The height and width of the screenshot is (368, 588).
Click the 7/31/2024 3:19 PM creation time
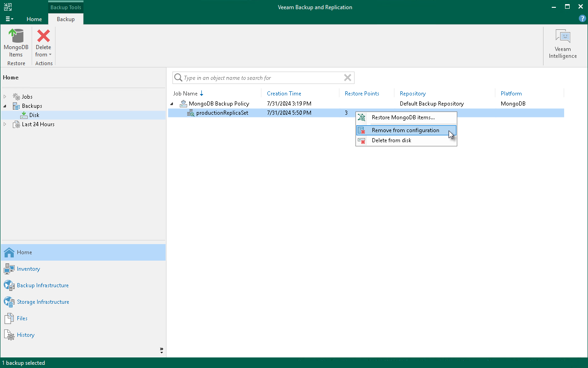point(289,104)
